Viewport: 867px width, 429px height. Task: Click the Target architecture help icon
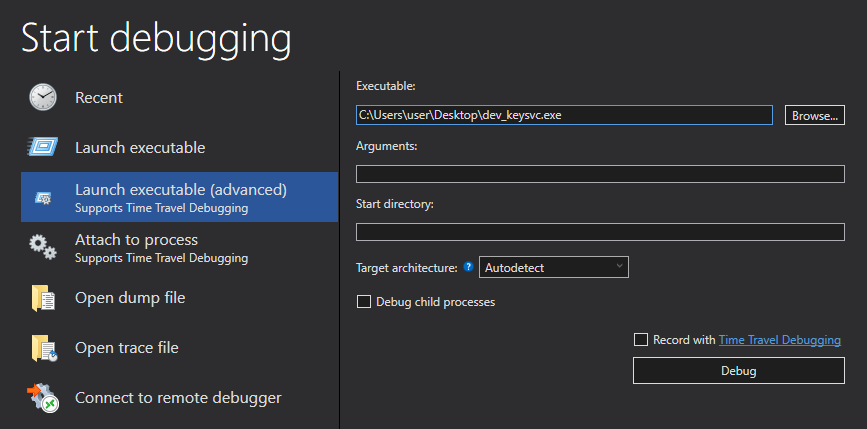pyautogui.click(x=469, y=268)
